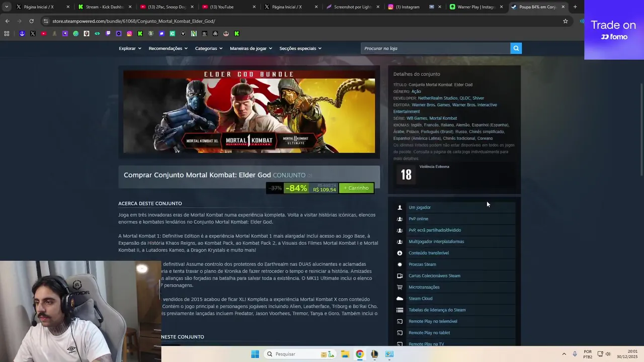Open the site information icon in address bar
The image size is (644, 362).
(46, 21)
